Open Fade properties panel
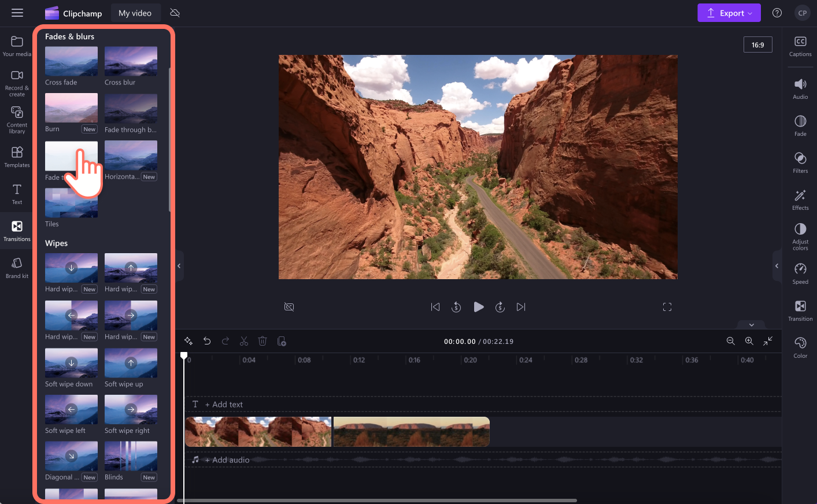Viewport: 817px width, 504px height. pos(800,126)
